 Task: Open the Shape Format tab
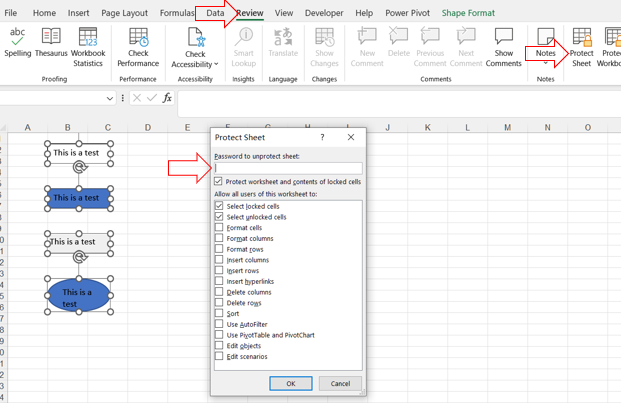coord(468,13)
